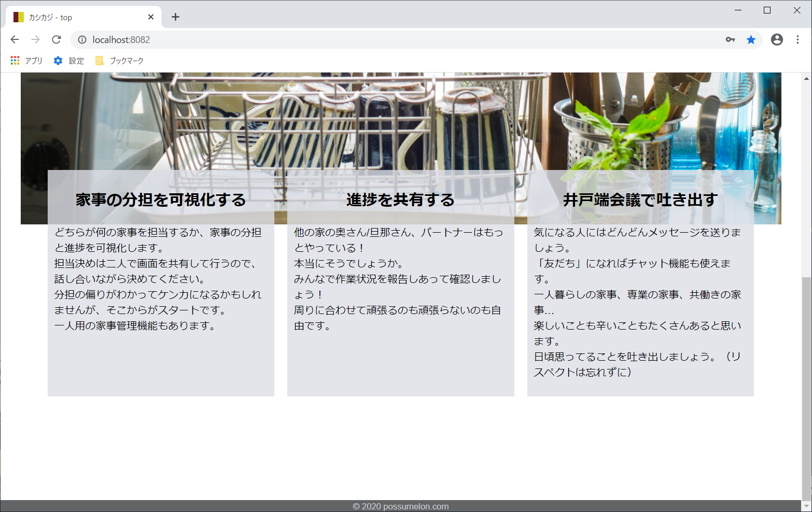Open the profile account icon
The height and width of the screenshot is (512, 812).
[777, 39]
